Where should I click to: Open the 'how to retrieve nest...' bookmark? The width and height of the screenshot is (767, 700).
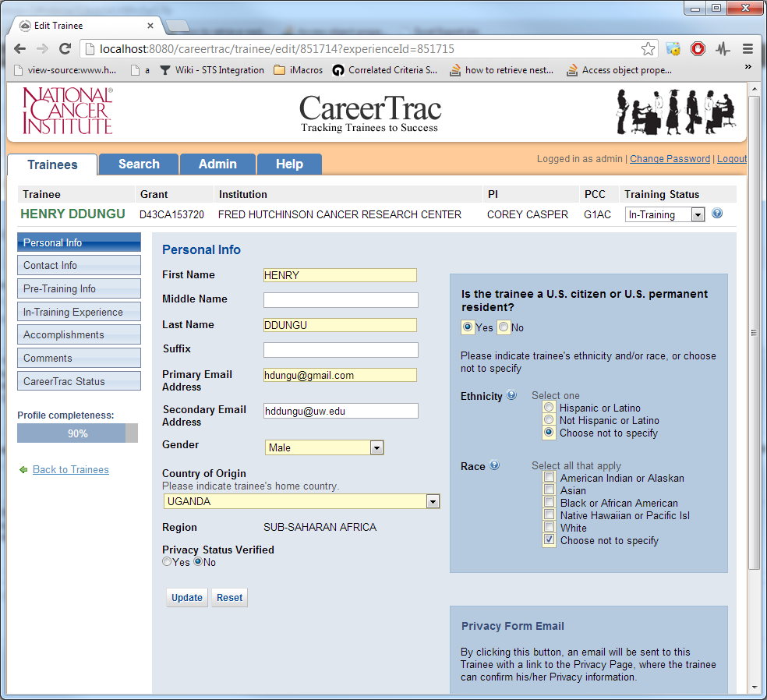tap(502, 70)
